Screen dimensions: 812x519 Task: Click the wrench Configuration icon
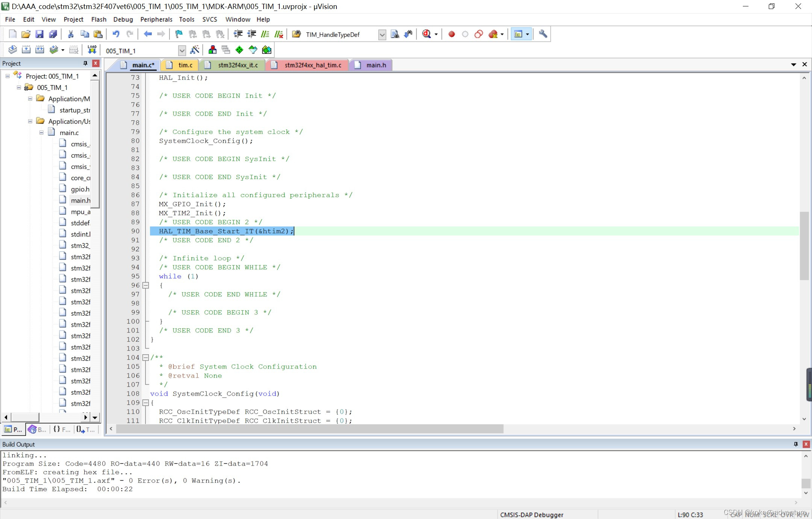(542, 34)
